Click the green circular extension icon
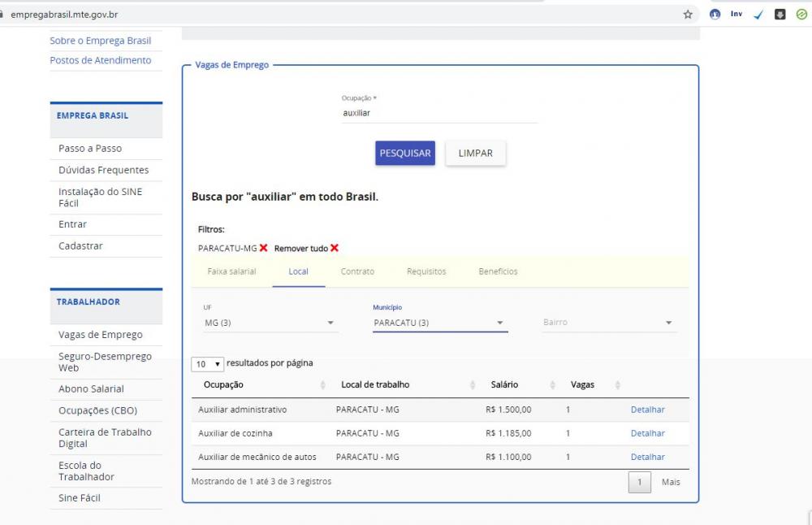The image size is (812, 525). 801,15
